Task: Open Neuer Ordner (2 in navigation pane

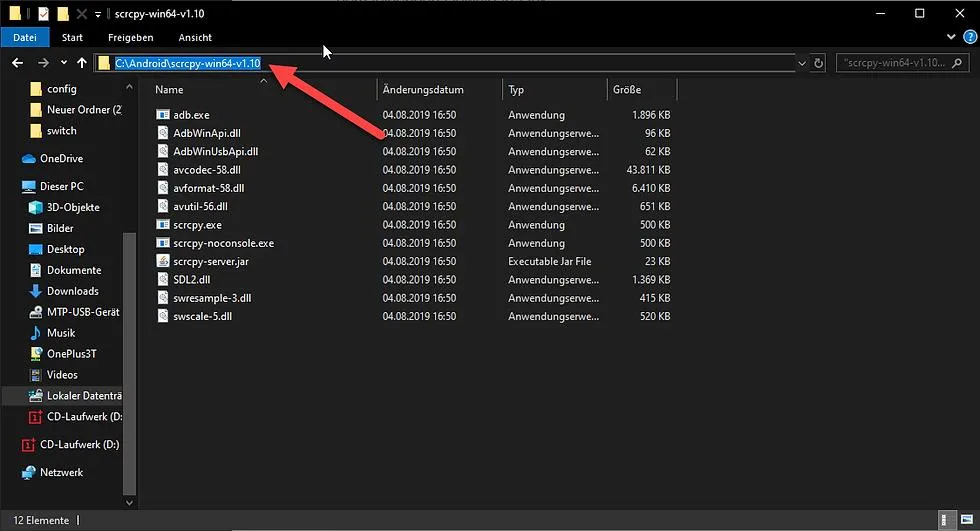Action: click(84, 110)
